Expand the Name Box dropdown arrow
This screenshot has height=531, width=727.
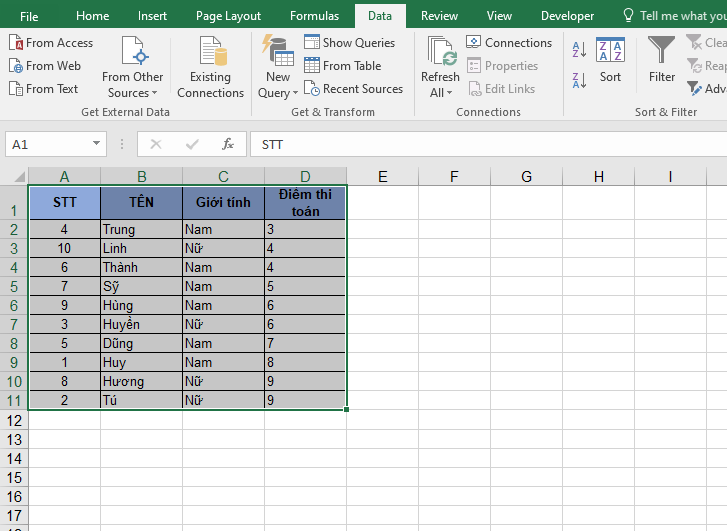[x=96, y=144]
